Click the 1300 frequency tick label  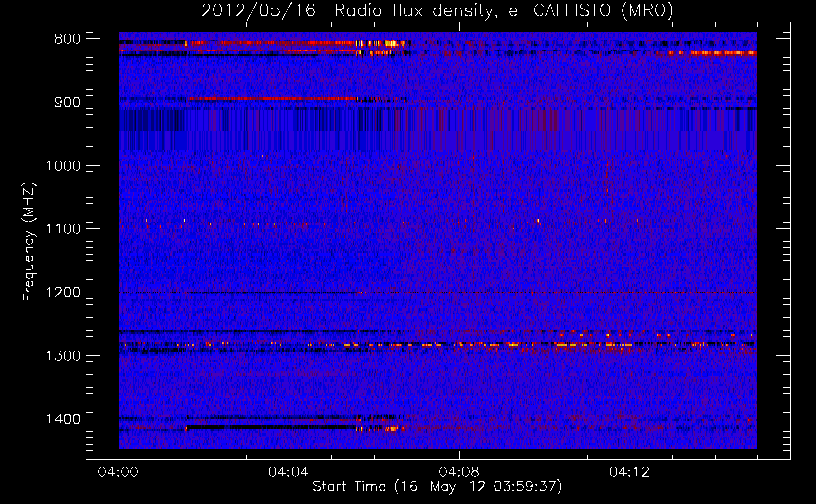(63, 356)
